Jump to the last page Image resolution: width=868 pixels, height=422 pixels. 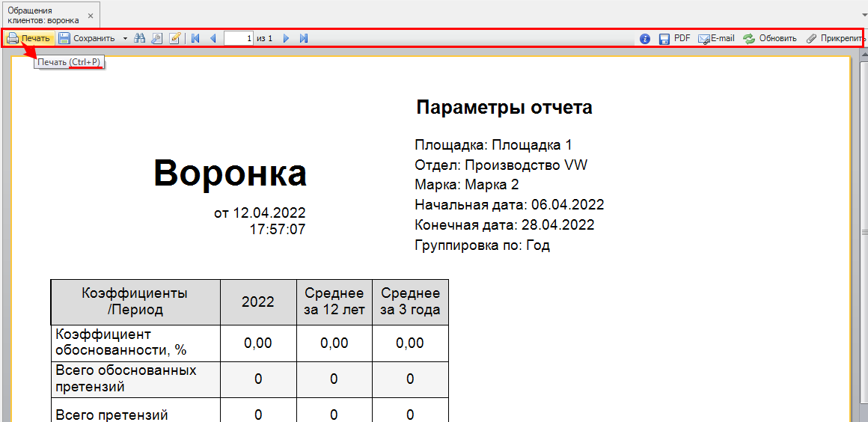[304, 38]
